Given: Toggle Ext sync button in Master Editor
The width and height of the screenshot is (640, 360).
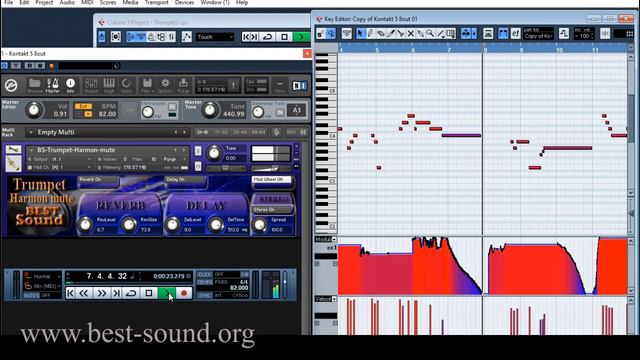Looking at the screenshot, I should (x=83, y=106).
